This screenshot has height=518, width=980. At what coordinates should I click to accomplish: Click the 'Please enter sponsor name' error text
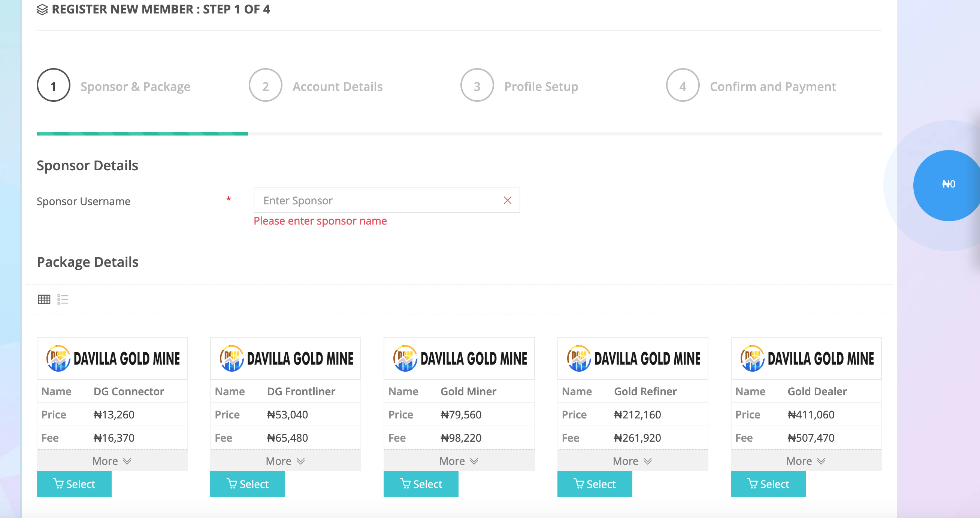[x=320, y=221]
